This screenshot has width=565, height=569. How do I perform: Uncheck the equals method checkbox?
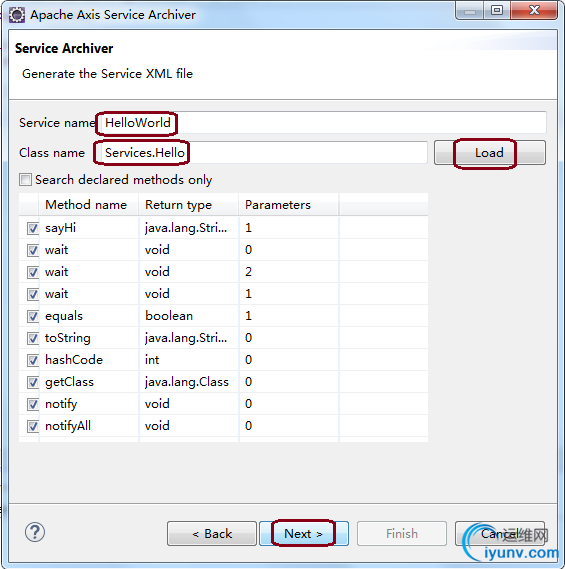[x=33, y=316]
